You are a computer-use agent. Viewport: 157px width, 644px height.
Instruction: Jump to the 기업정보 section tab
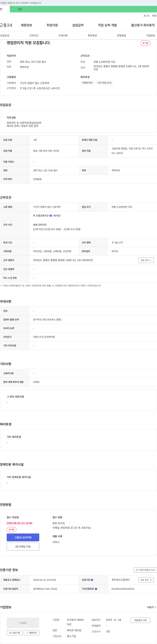(150, 35)
